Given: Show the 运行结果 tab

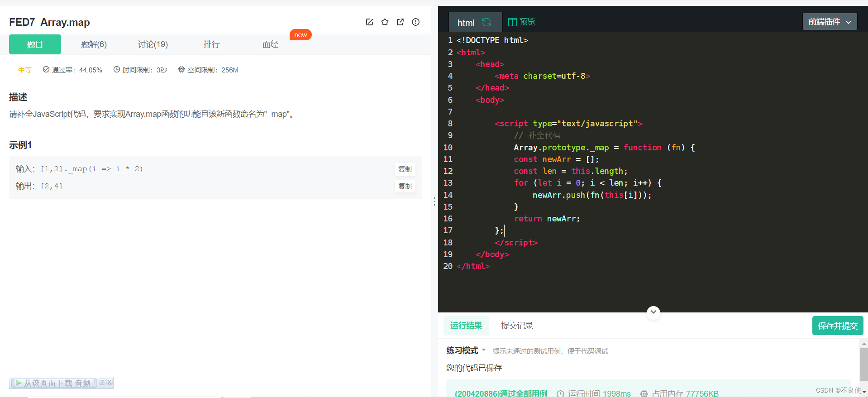Looking at the screenshot, I should pos(466,326).
